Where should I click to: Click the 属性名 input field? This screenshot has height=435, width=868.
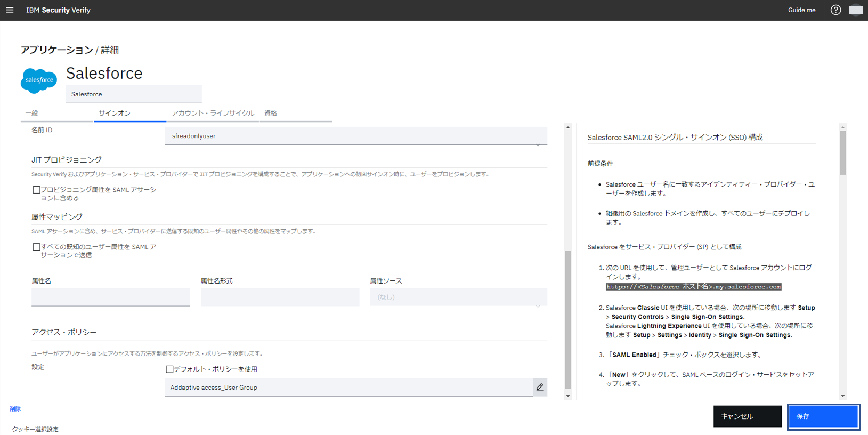tap(111, 297)
